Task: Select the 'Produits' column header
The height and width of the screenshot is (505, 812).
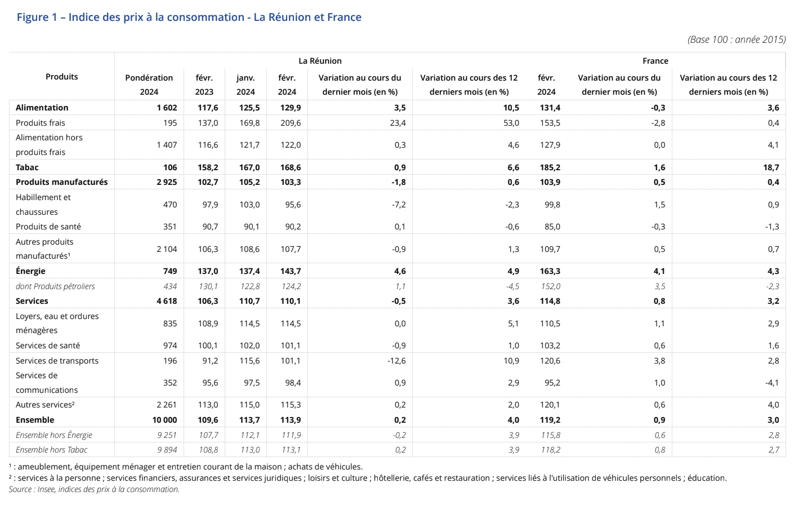Action: coord(62,77)
